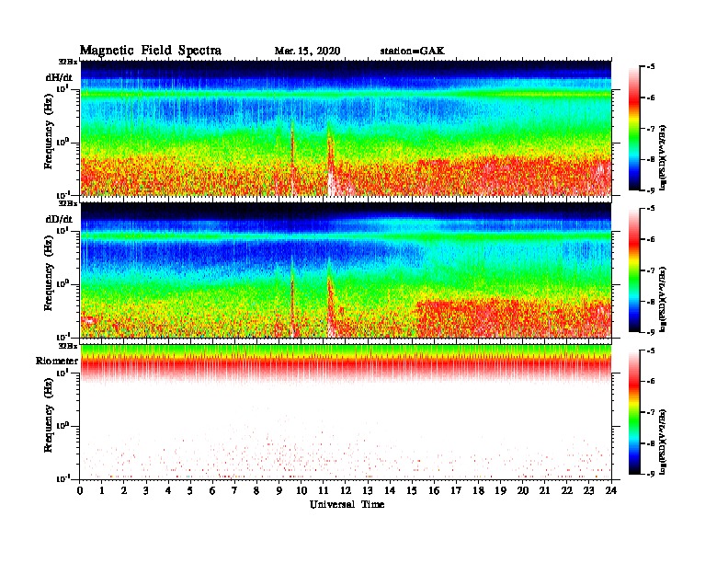728x563 pixels.
Task: Click the "19" hour tick label
Action: click(x=500, y=491)
